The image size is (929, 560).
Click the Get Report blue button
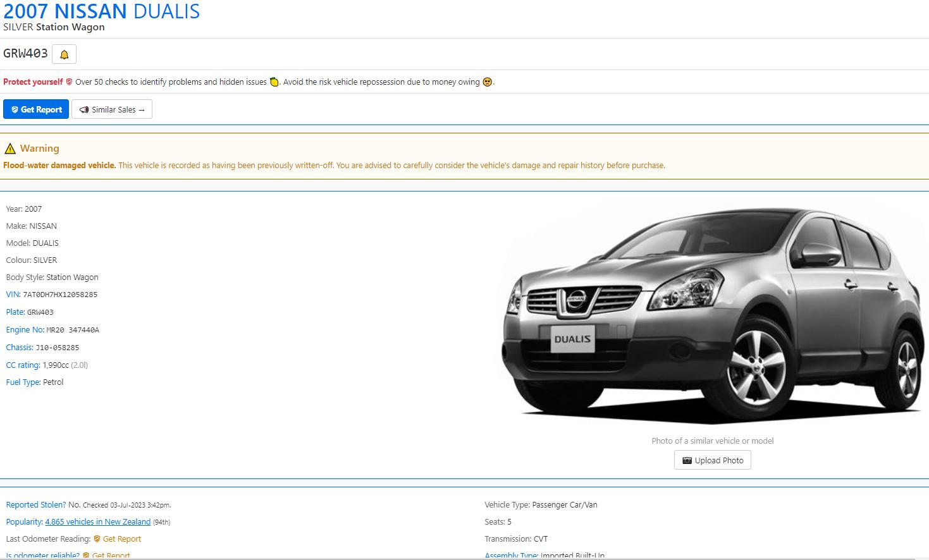(36, 109)
